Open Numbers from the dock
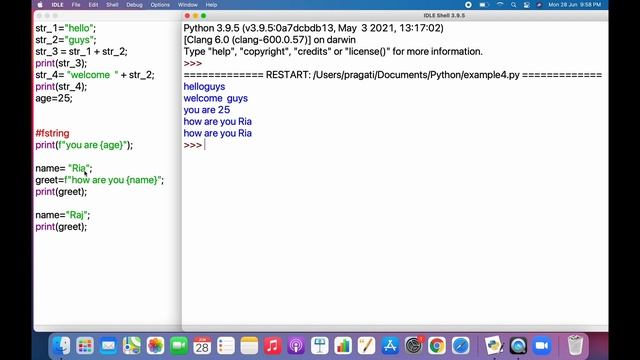The height and width of the screenshot is (360, 640). (x=343, y=346)
